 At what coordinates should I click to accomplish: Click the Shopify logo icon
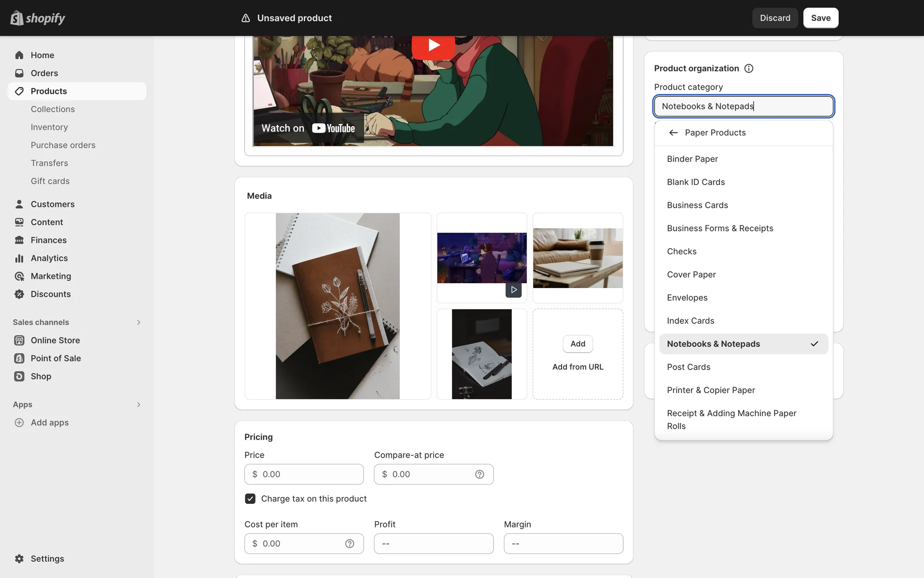(x=17, y=18)
